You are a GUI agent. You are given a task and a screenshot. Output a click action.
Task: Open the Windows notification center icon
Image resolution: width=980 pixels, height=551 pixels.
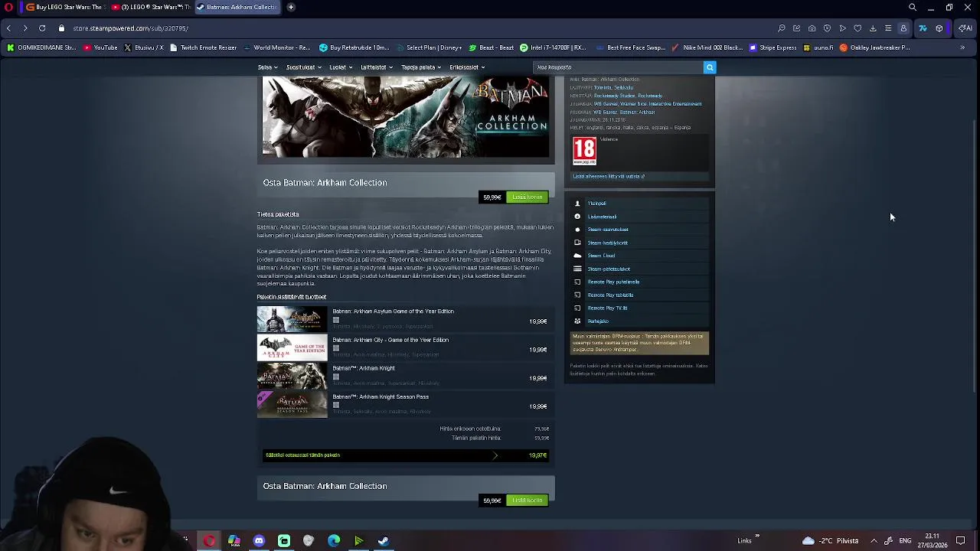[x=961, y=541]
